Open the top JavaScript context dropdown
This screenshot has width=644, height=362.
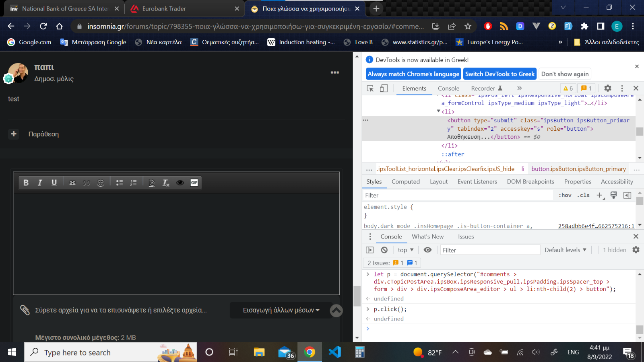[406, 250]
